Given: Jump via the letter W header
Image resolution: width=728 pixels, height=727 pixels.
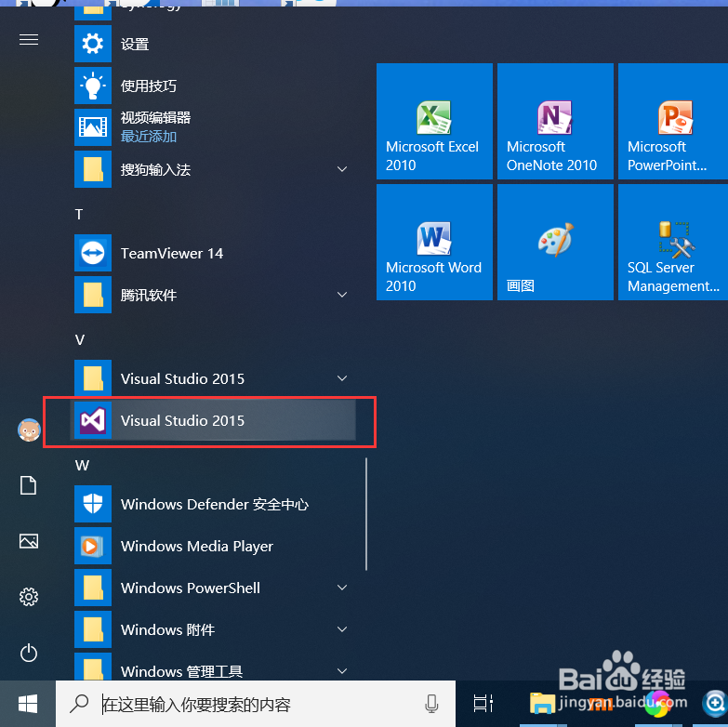Looking at the screenshot, I should pyautogui.click(x=82, y=465).
